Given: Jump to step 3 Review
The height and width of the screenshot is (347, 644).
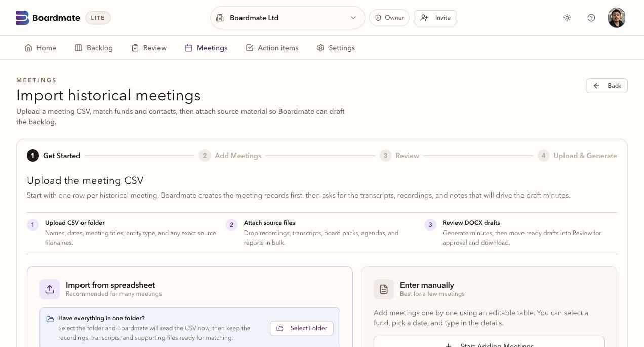Looking at the screenshot, I should pyautogui.click(x=399, y=156).
